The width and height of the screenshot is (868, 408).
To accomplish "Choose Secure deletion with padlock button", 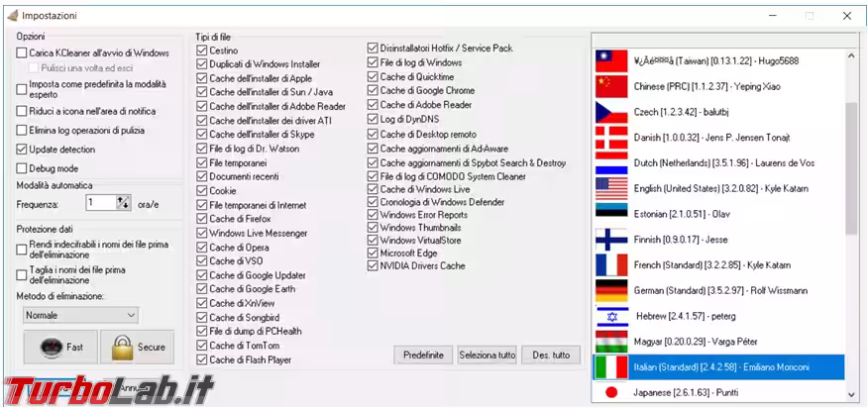I will (138, 348).
